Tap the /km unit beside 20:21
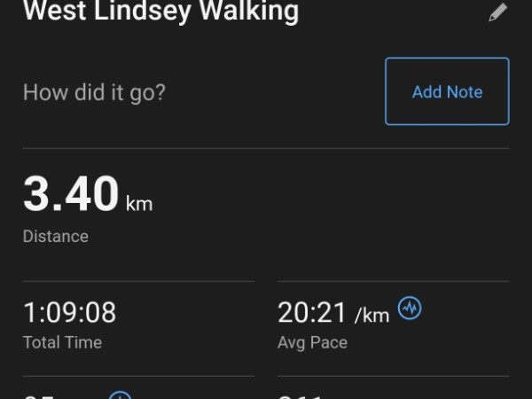 click(x=372, y=316)
